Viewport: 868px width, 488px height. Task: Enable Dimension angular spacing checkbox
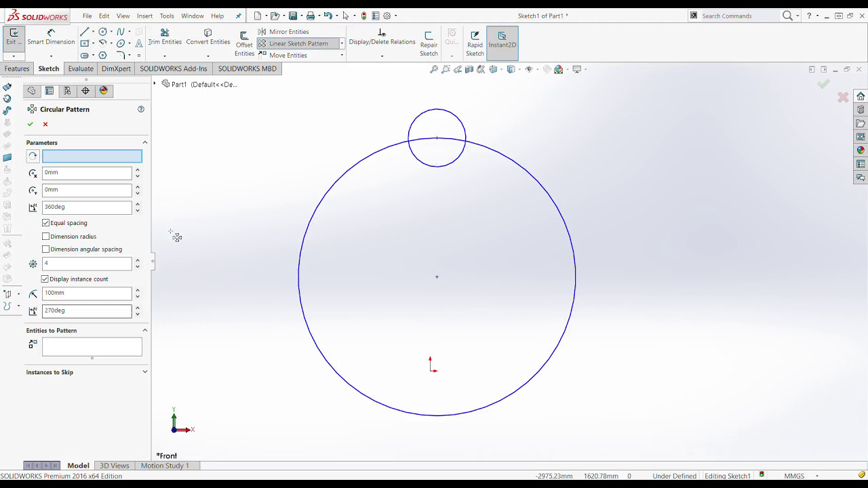[x=45, y=249]
